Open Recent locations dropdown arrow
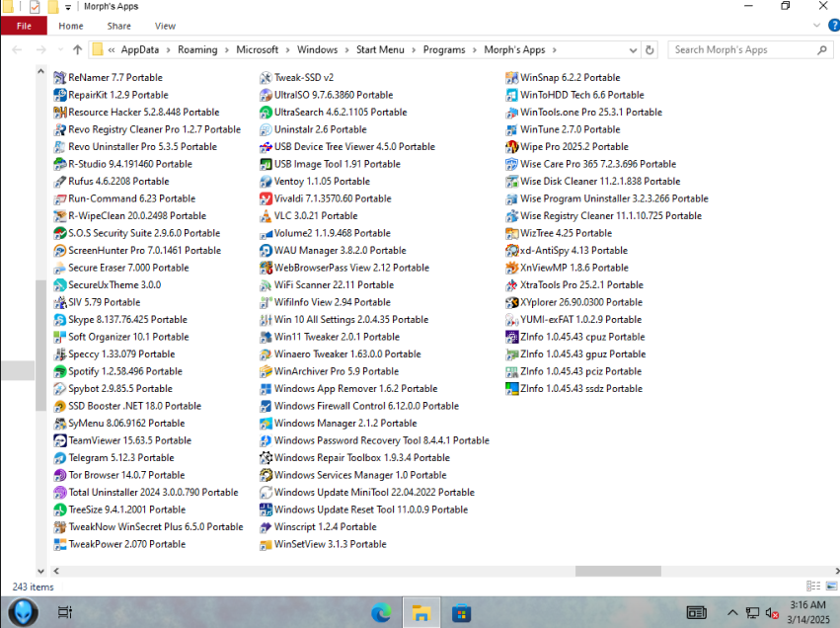The width and height of the screenshot is (840, 628). (60, 49)
